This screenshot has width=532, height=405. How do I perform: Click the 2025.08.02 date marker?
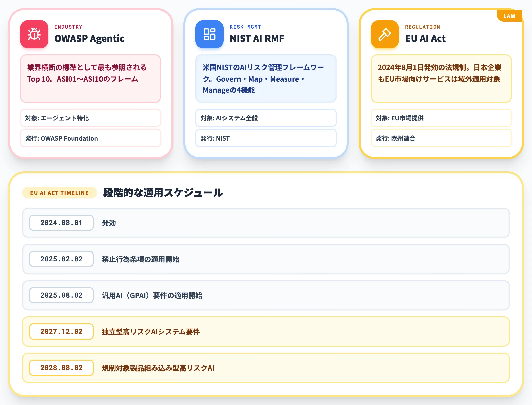[61, 295]
